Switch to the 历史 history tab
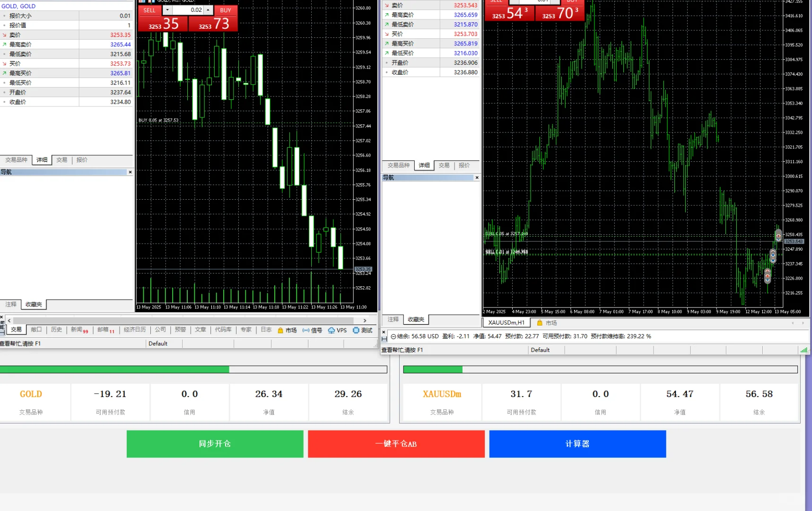The width and height of the screenshot is (812, 511). point(56,330)
